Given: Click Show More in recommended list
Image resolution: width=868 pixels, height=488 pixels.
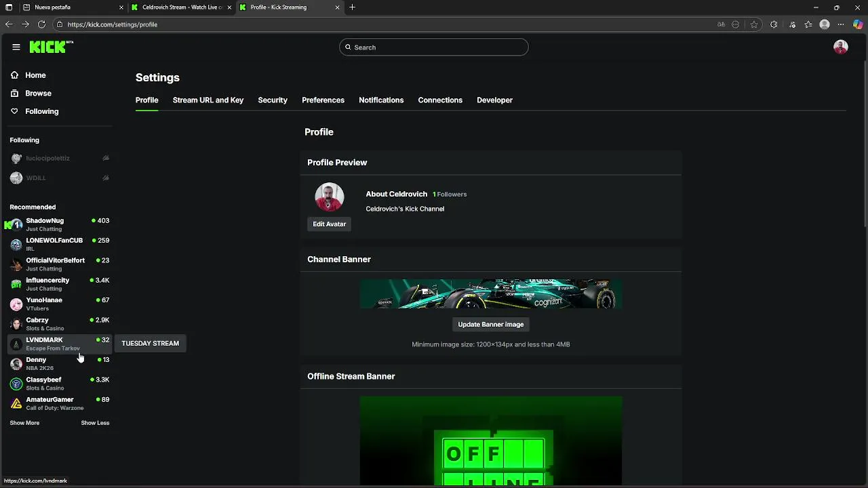Looking at the screenshot, I should tap(24, 423).
